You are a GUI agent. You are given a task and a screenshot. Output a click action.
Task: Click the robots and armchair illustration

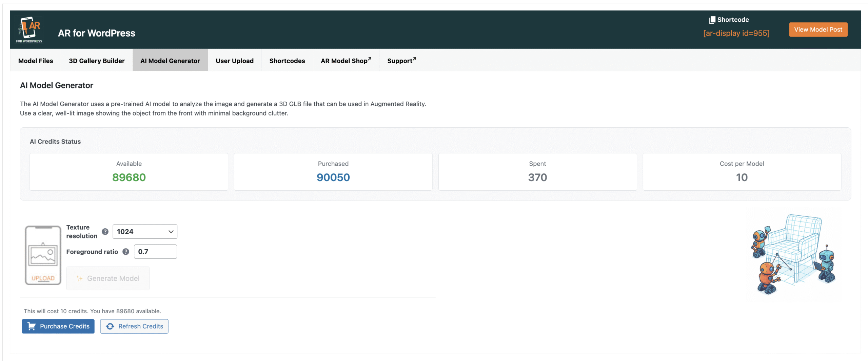pos(793,255)
